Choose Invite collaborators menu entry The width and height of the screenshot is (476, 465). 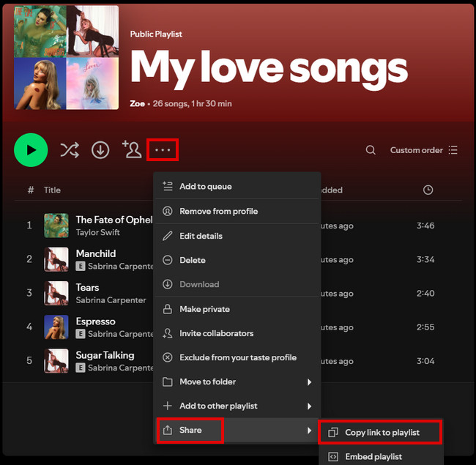pyautogui.click(x=237, y=333)
